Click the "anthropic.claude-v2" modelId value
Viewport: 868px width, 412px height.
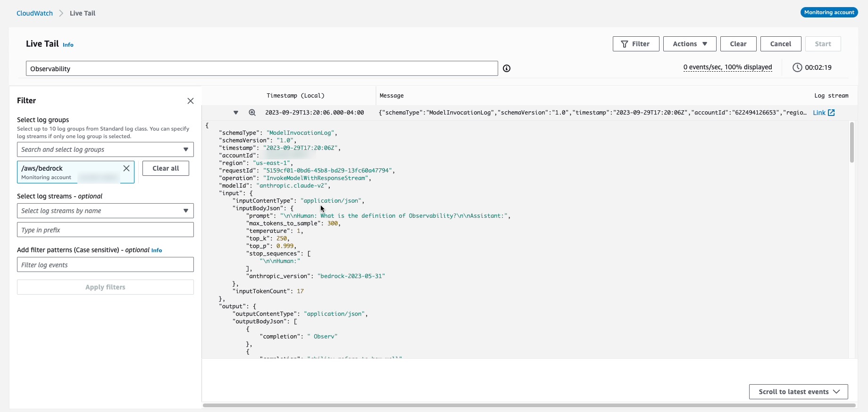(x=292, y=186)
